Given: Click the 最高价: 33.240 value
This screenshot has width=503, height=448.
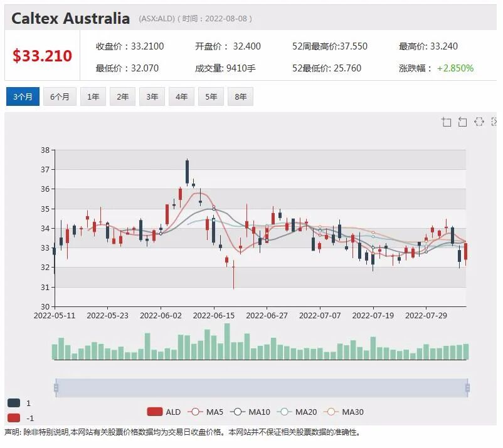Looking at the screenshot, I should tap(428, 46).
